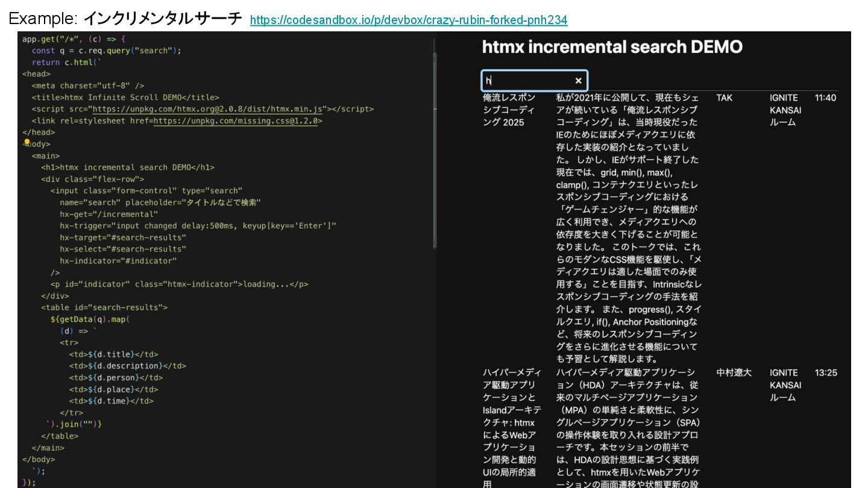868x488 pixels.
Task: Clear the search field with the X icon
Action: [578, 81]
